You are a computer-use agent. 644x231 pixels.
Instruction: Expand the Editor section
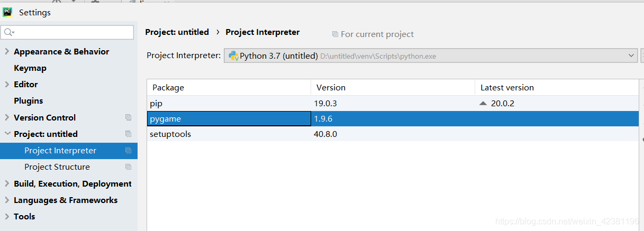coord(7,84)
